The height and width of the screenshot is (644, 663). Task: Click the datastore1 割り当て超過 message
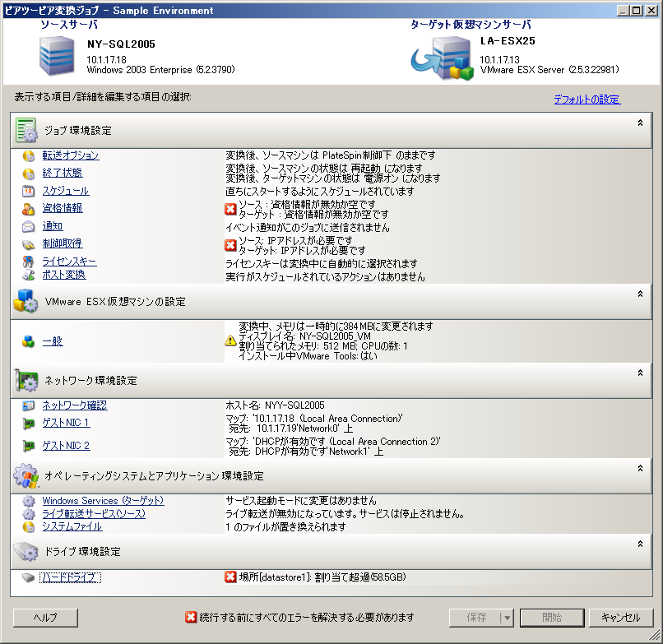click(x=322, y=577)
